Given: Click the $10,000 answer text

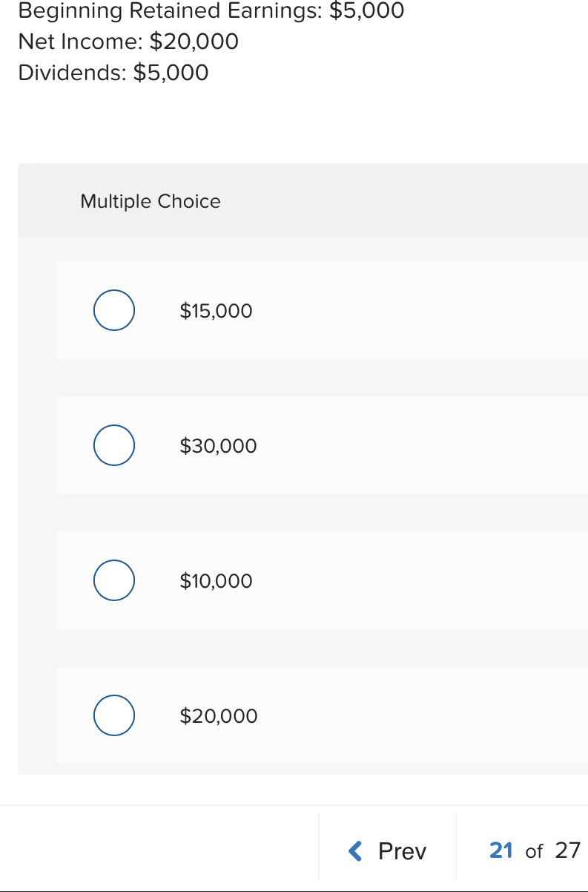Looking at the screenshot, I should pyautogui.click(x=216, y=580).
